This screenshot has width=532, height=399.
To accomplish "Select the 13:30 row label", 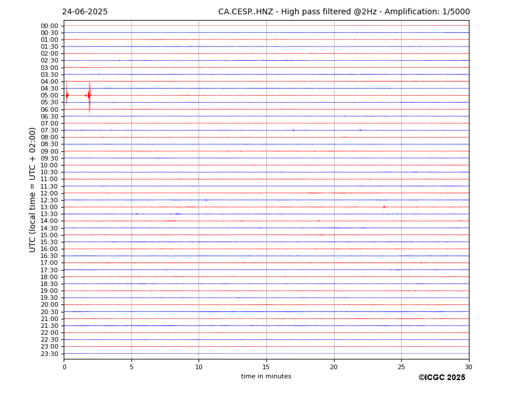I will (49, 214).
